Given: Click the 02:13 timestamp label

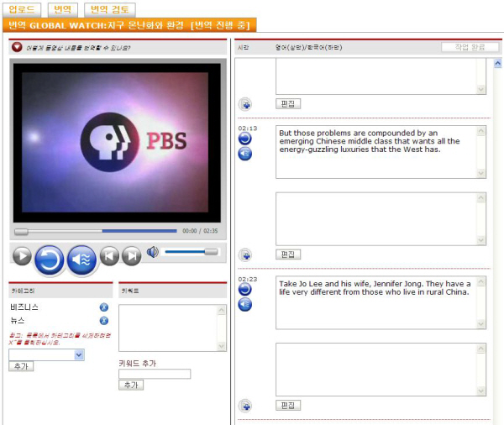Looking at the screenshot, I should point(248,129).
